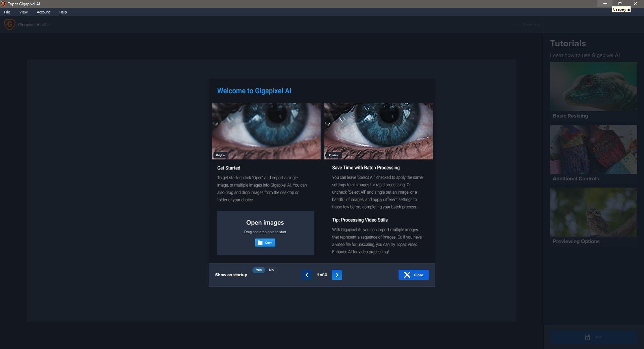This screenshot has height=349, width=644.
Task: Go to next welcome page arrow
Action: point(337,275)
